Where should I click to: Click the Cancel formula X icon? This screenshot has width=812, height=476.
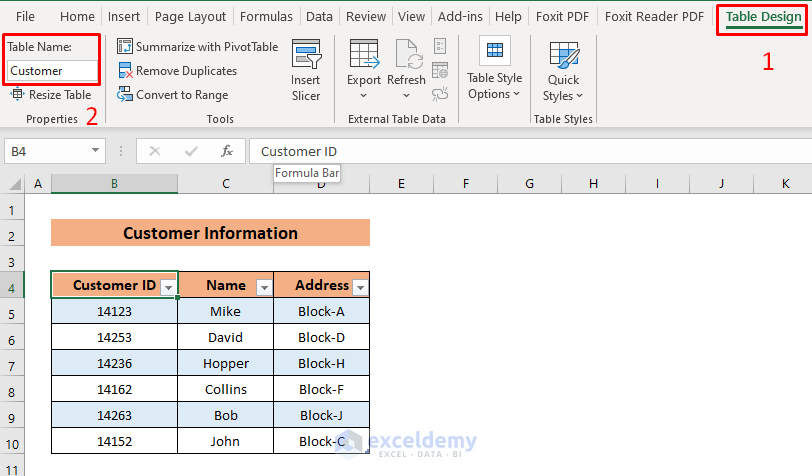point(154,151)
